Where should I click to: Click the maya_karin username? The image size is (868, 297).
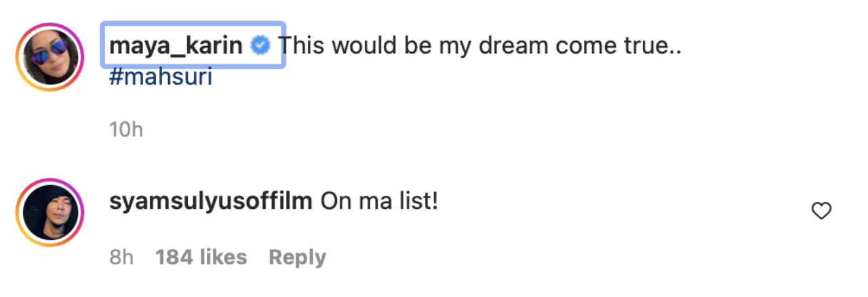tap(176, 46)
